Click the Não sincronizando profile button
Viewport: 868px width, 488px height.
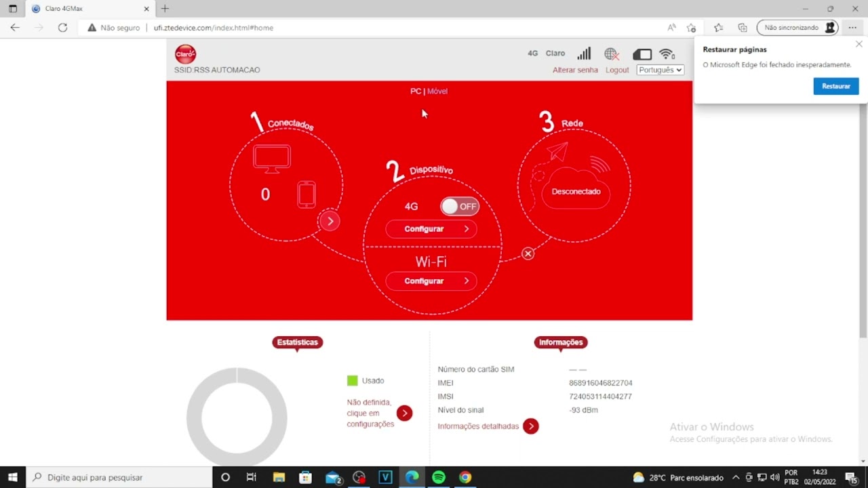tap(798, 28)
